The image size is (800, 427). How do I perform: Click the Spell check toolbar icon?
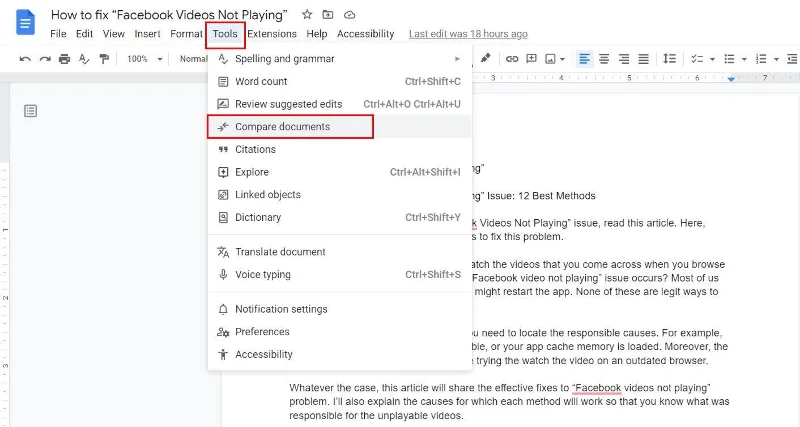pos(84,59)
